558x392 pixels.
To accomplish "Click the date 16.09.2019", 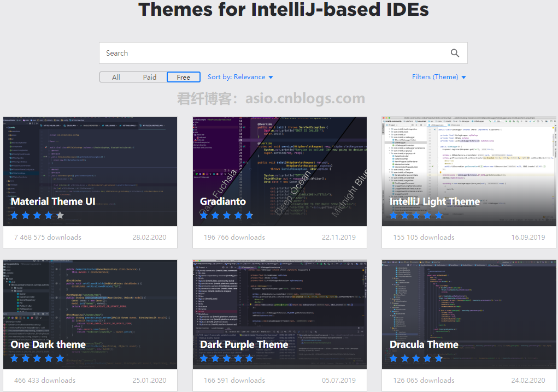I will click(x=528, y=237).
